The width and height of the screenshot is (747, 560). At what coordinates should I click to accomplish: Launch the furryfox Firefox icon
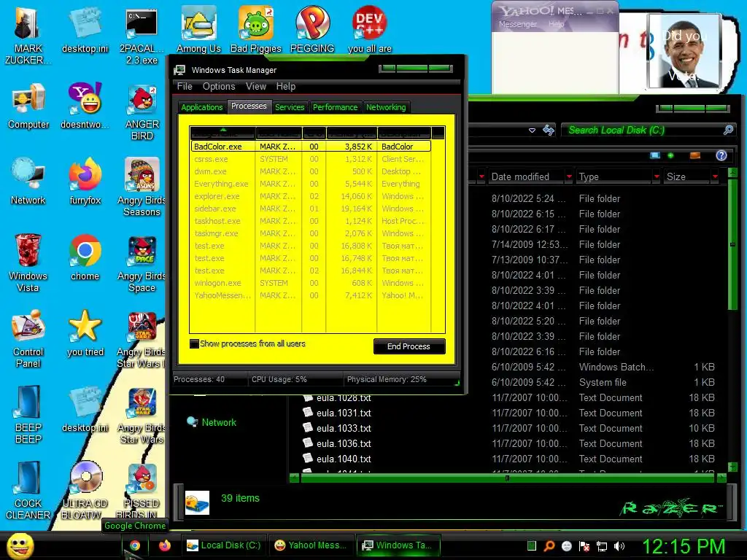click(85, 182)
